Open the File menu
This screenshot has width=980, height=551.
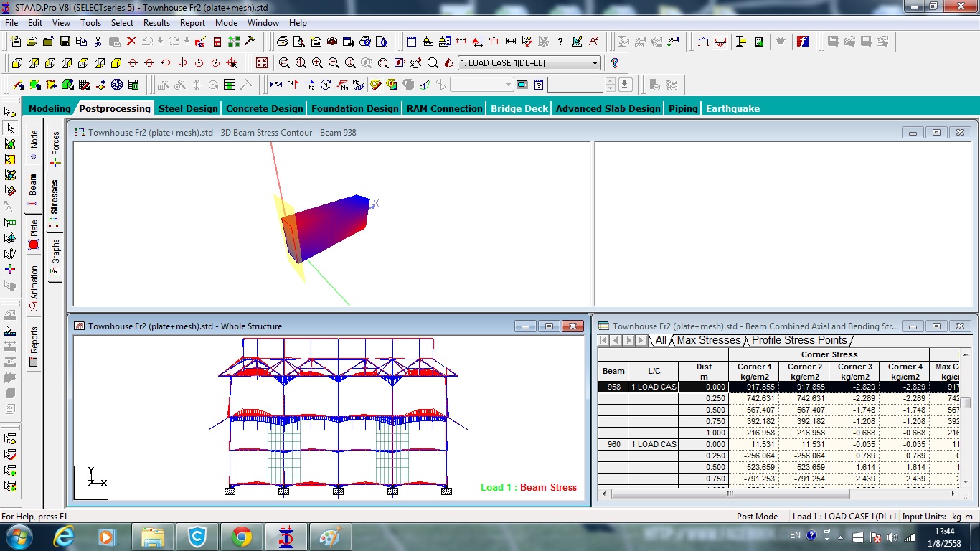[x=11, y=23]
